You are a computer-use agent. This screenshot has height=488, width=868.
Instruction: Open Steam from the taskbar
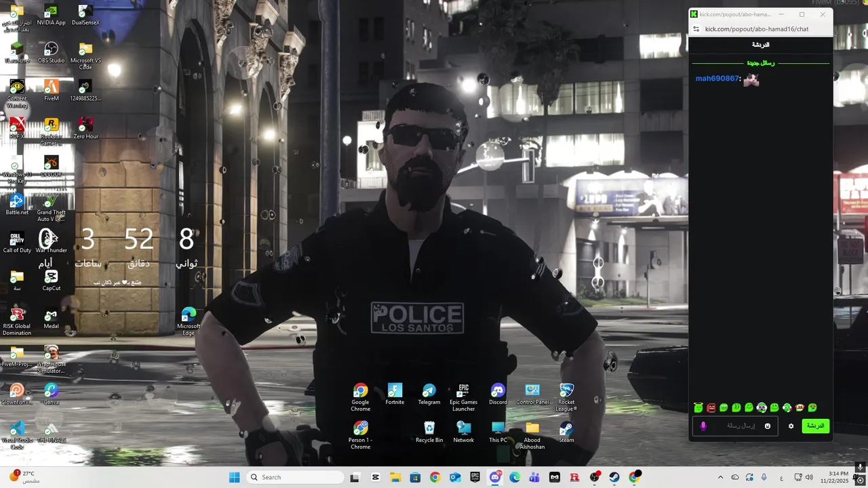click(x=614, y=477)
